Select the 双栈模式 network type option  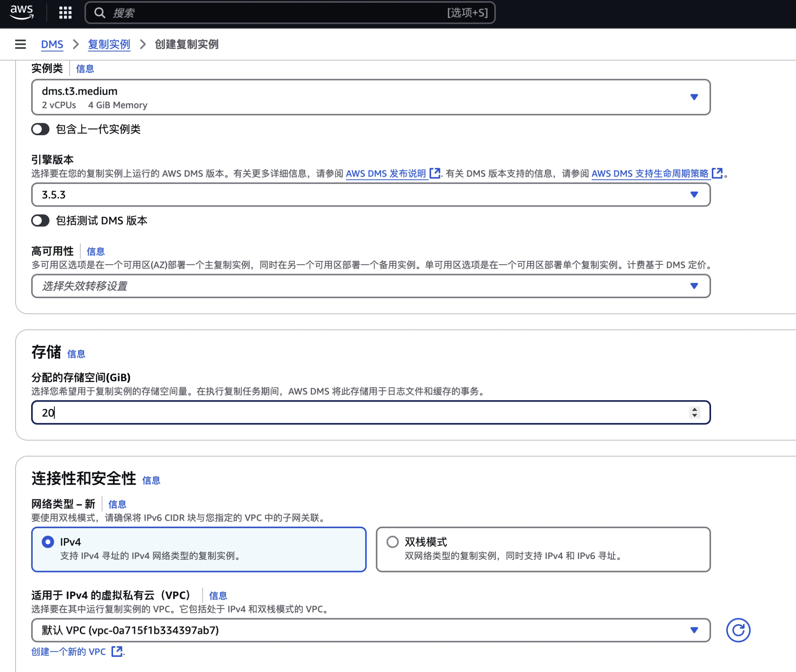pos(393,542)
